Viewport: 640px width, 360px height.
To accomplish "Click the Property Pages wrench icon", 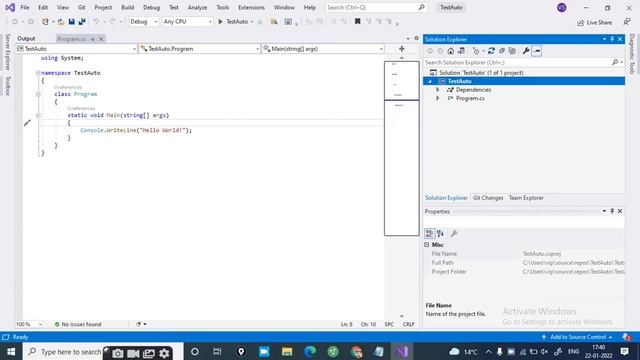I will tap(454, 233).
